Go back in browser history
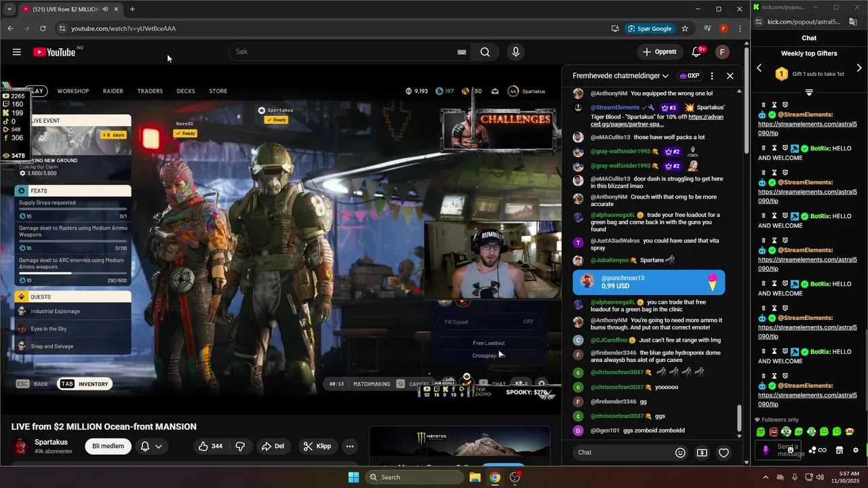 [10, 28]
